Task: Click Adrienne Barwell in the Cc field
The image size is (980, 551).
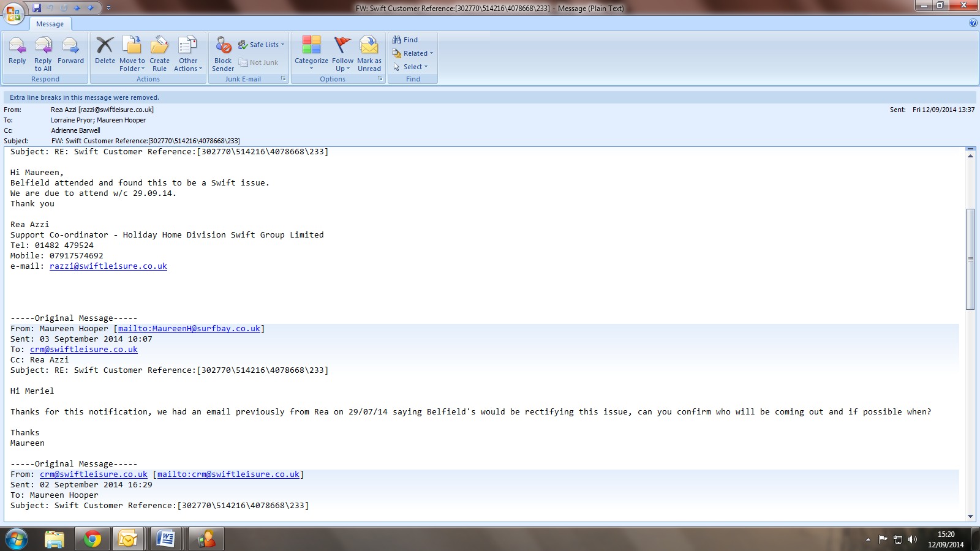Action: tap(75, 130)
